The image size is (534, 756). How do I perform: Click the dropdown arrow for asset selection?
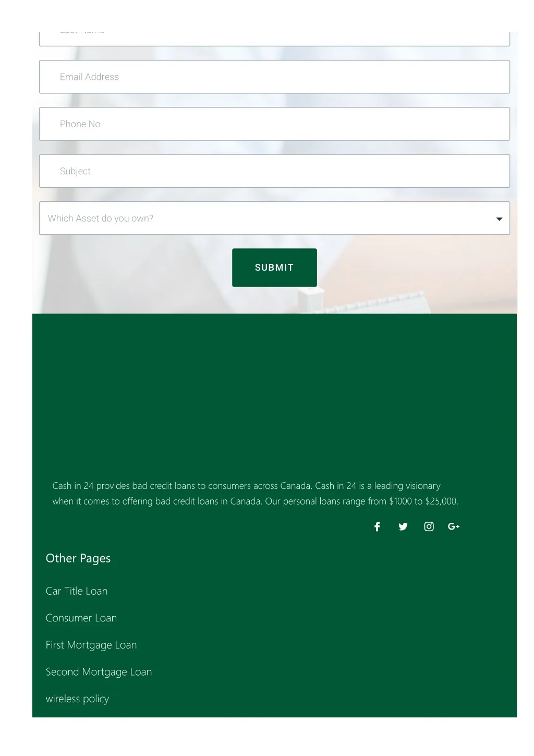[499, 219]
